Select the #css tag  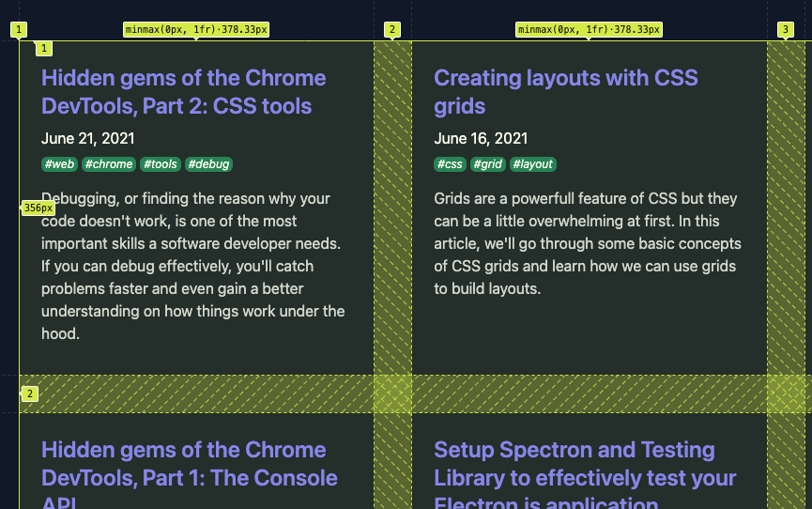click(451, 164)
